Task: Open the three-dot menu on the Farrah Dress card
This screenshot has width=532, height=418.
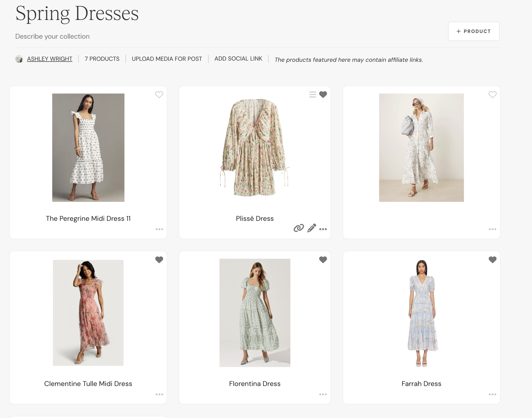Action: (492, 394)
